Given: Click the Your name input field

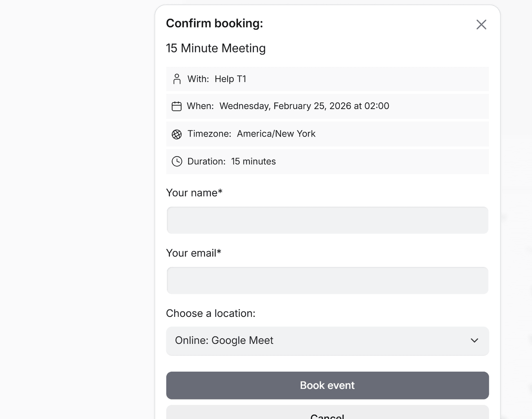Looking at the screenshot, I should click(x=327, y=220).
